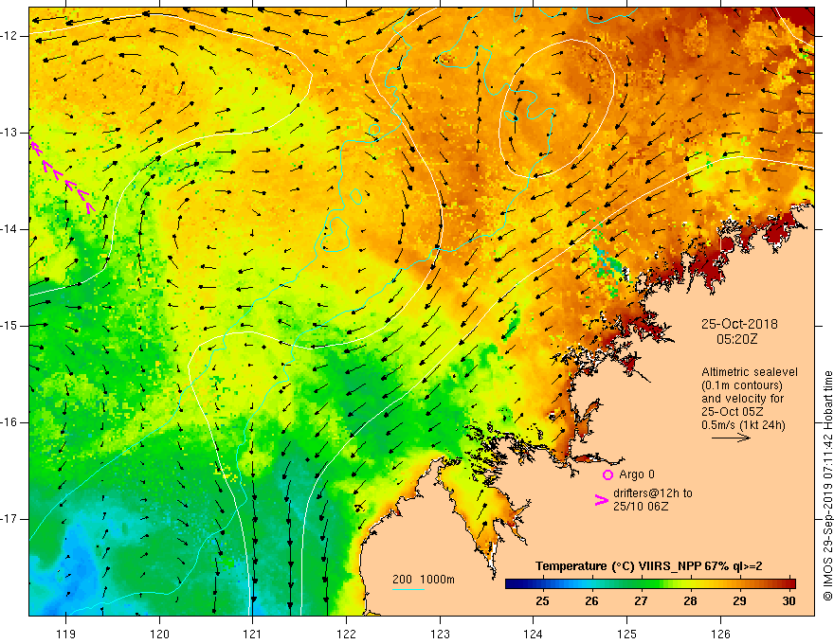Viewport: 834px width, 644px height.
Task: Click the latitude label '-15'
Action: (x=10, y=326)
